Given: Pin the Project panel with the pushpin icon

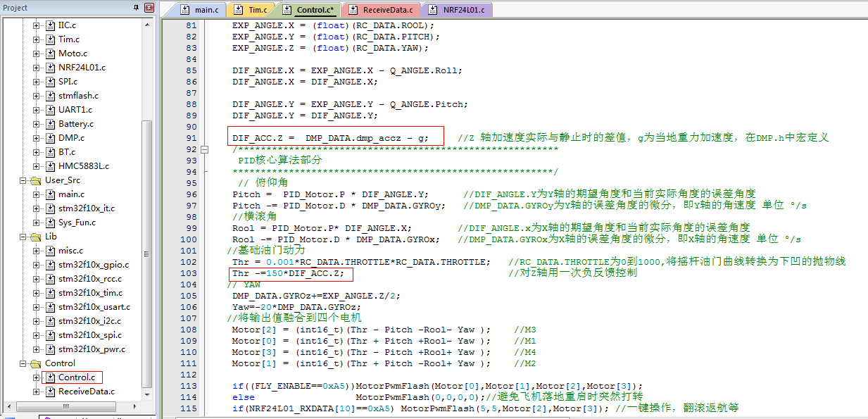Looking at the screenshot, I should 137,8.
